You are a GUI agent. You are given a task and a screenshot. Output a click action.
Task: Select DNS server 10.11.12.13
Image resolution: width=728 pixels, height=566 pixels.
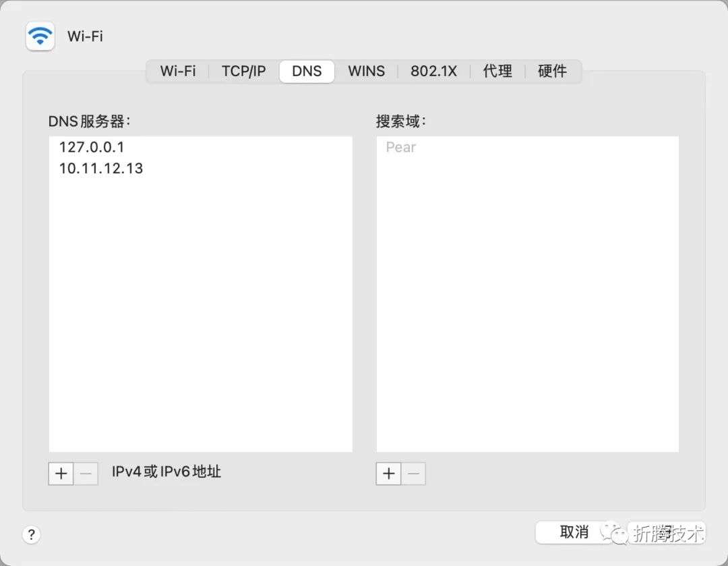coord(201,168)
